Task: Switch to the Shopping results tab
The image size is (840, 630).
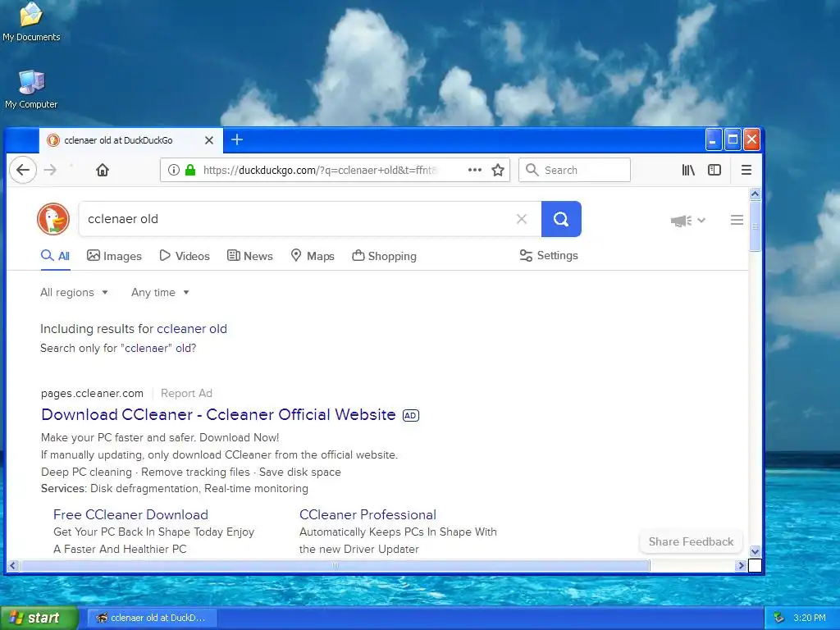Action: (x=384, y=256)
